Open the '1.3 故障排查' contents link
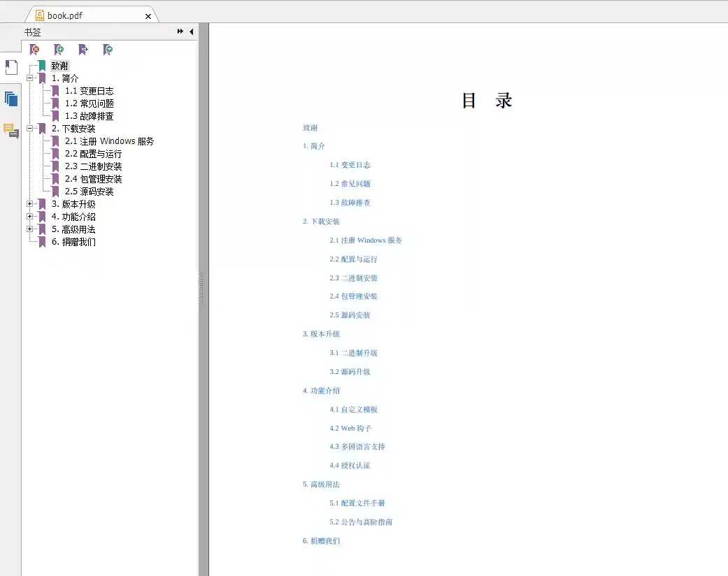Viewport: 728px width, 576px height. 350,202
